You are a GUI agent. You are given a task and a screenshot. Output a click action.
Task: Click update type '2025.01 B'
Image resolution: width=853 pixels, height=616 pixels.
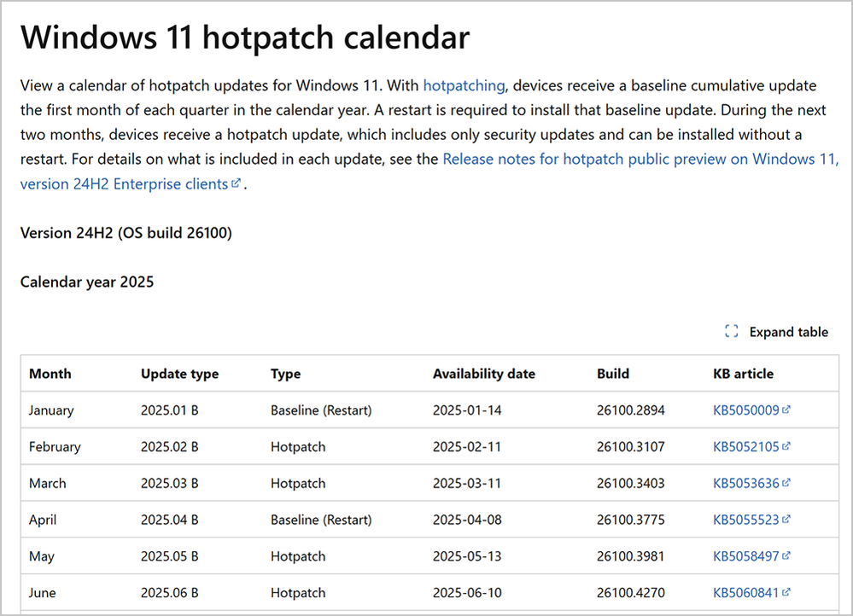(170, 410)
